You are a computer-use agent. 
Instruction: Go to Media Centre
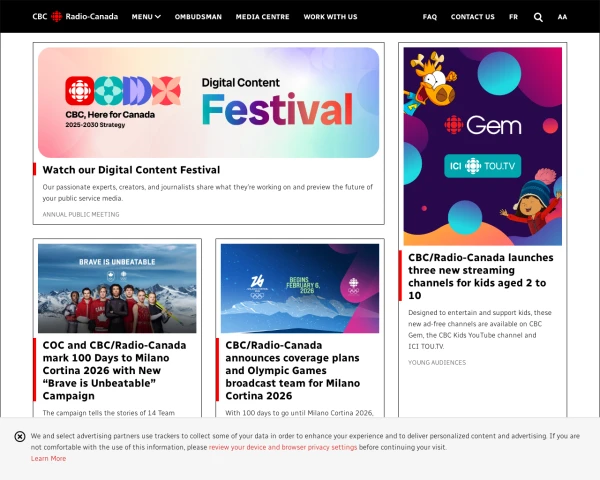[x=262, y=17]
